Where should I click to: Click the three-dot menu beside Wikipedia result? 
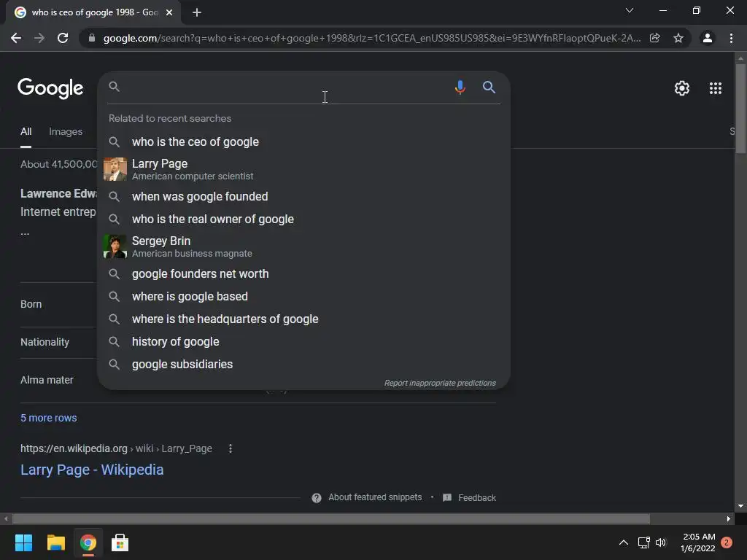(x=231, y=448)
